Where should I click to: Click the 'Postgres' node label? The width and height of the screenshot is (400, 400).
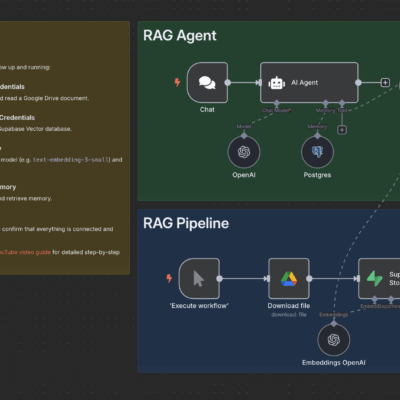(317, 175)
